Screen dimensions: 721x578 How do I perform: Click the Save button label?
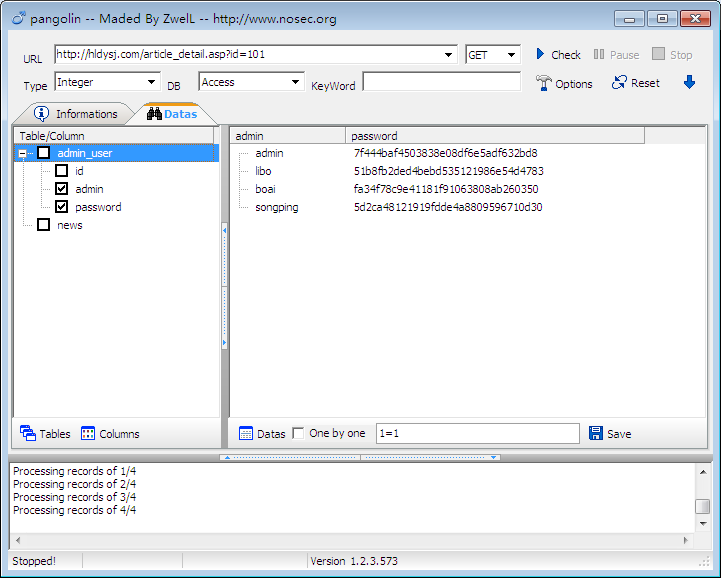pos(619,434)
